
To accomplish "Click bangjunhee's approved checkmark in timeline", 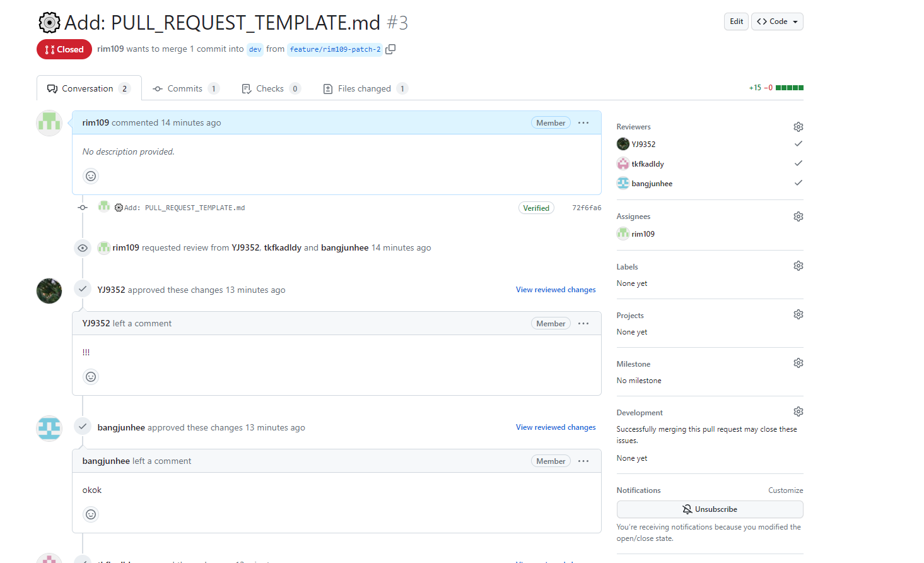I will point(83,427).
